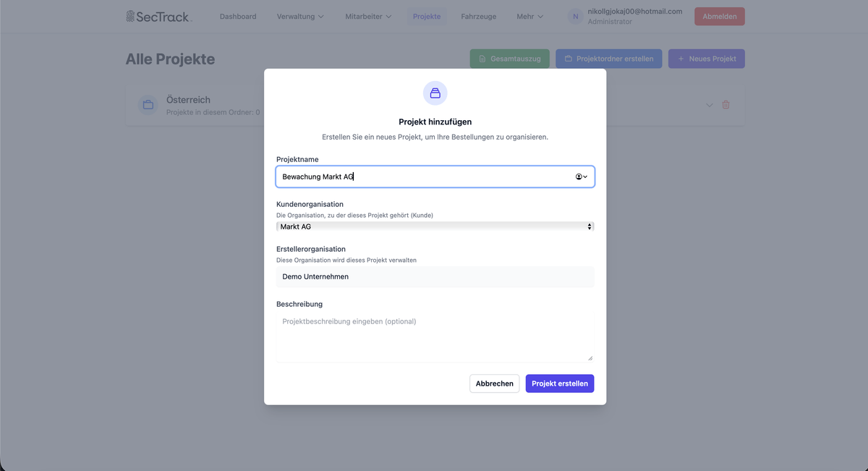Delete the Österreich folder via trash icon

click(726, 105)
